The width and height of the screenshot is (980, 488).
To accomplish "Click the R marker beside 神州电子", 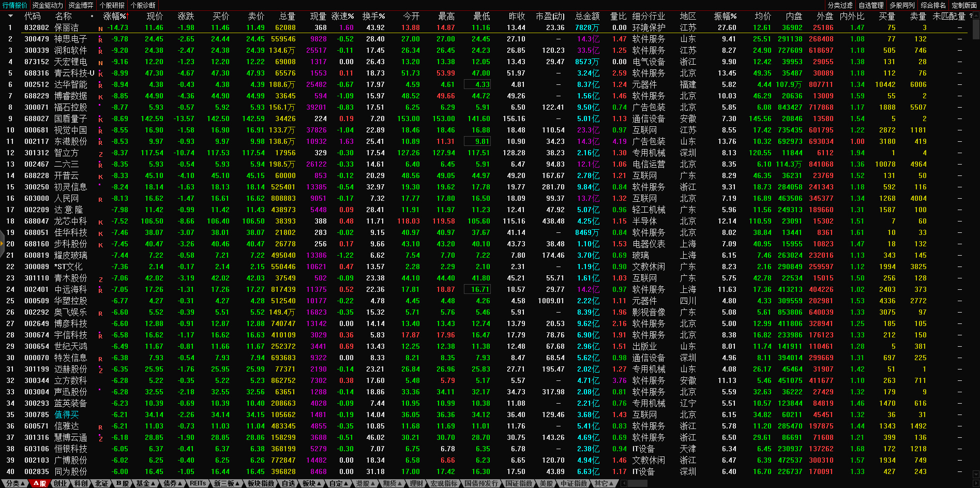I will 100,39.
